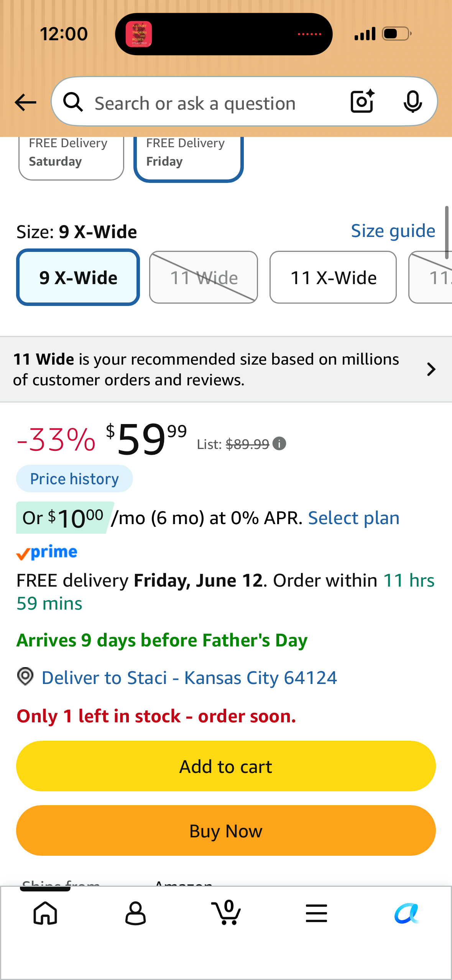
Task: Open account profile icon
Action: (136, 913)
